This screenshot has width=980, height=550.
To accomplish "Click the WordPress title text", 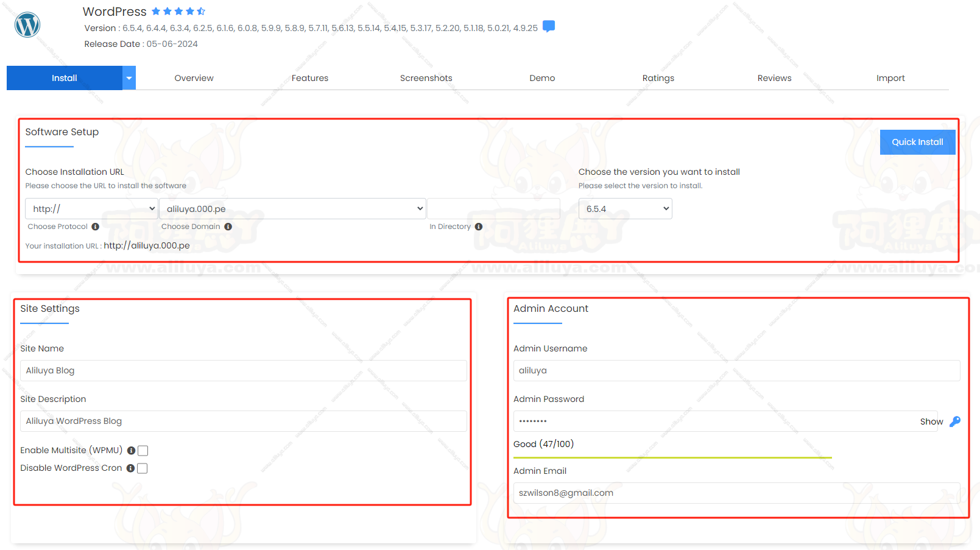I will click(x=115, y=12).
